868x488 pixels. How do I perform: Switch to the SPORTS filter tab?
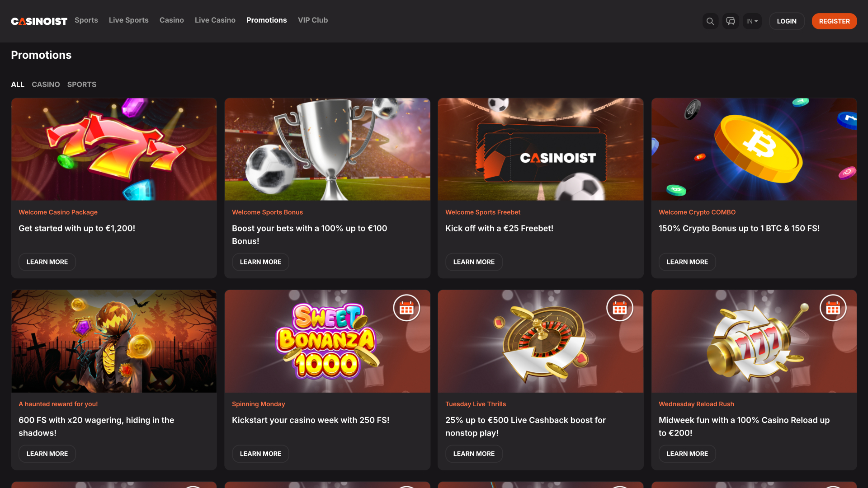click(82, 84)
